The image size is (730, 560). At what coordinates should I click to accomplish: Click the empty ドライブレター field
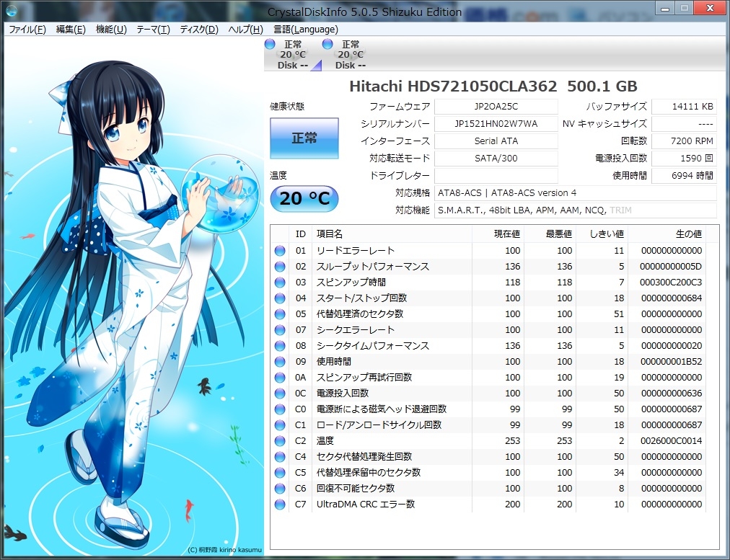[x=496, y=175]
